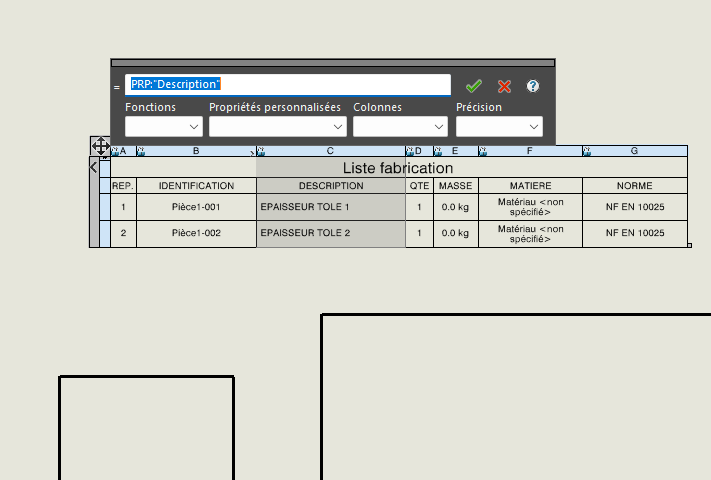Click the property icon in column G header

coord(586,151)
